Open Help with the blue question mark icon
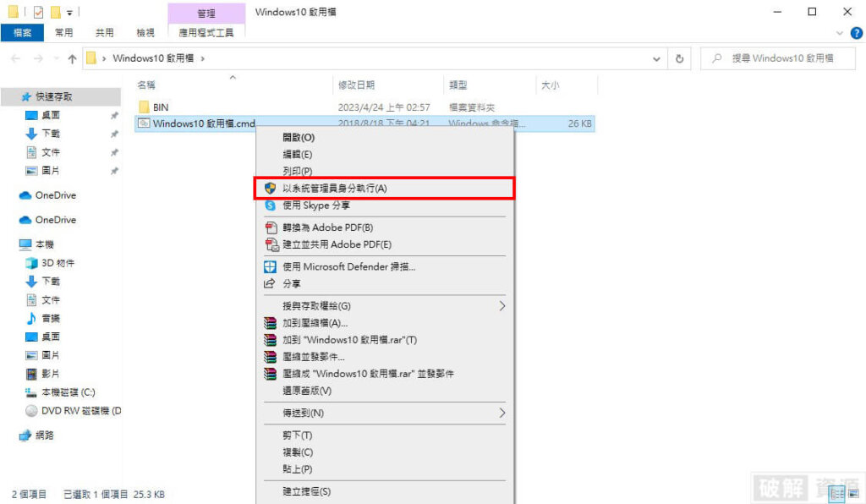 click(856, 33)
